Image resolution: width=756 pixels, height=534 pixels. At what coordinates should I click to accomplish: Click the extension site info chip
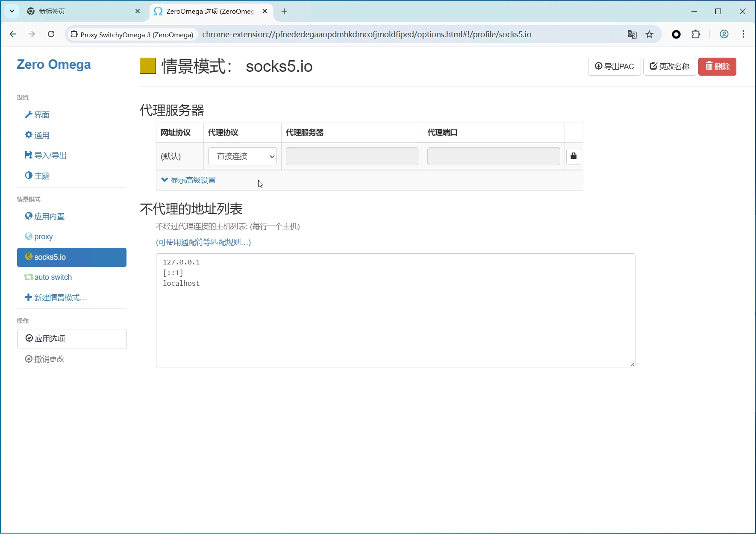click(132, 35)
